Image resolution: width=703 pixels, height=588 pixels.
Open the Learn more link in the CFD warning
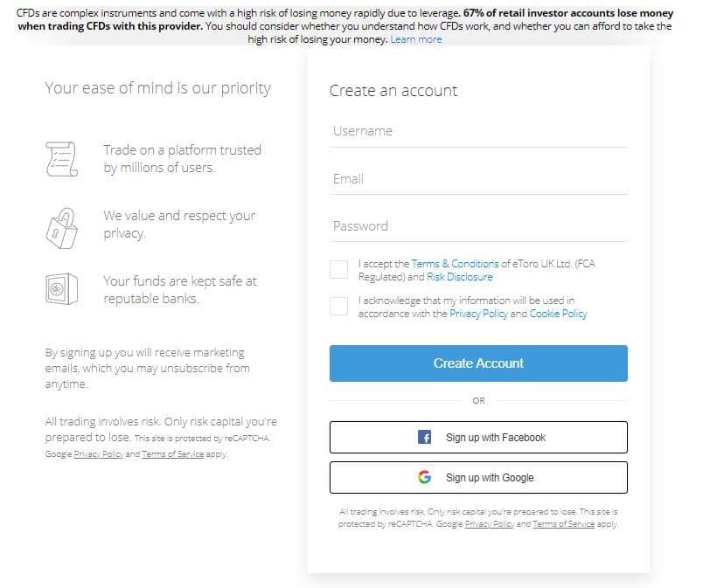(416, 39)
